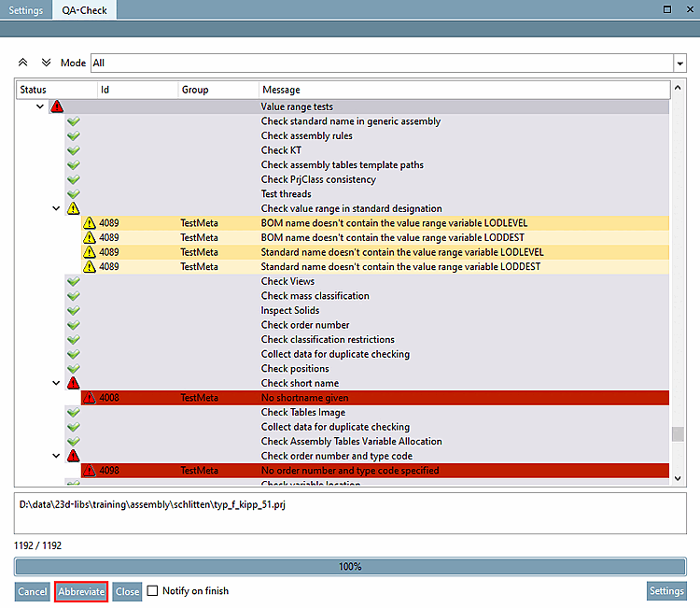Screen dimensions: 700x608
Task: Click warning icon on Standard name LODDEST row
Action: [x=90, y=267]
